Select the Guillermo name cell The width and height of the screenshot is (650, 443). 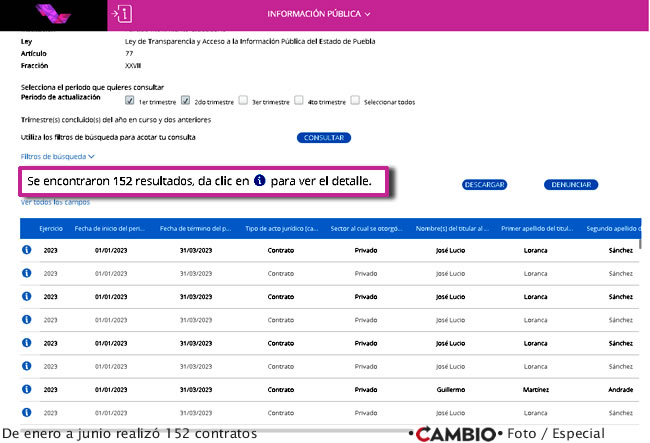[x=451, y=390]
